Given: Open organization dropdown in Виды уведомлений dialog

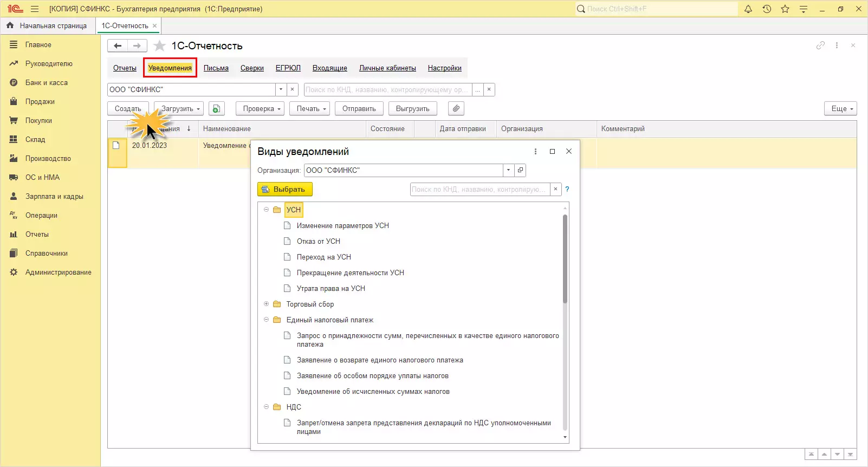Looking at the screenshot, I should 508,170.
